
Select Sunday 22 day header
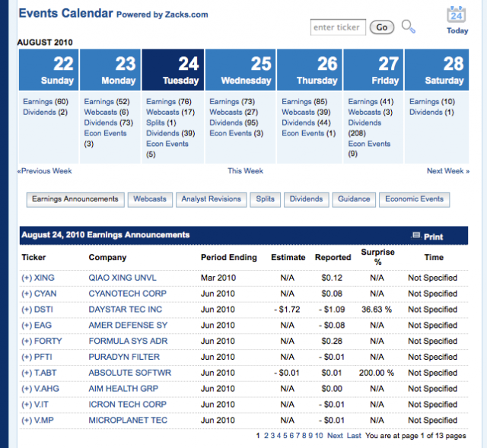[49, 69]
